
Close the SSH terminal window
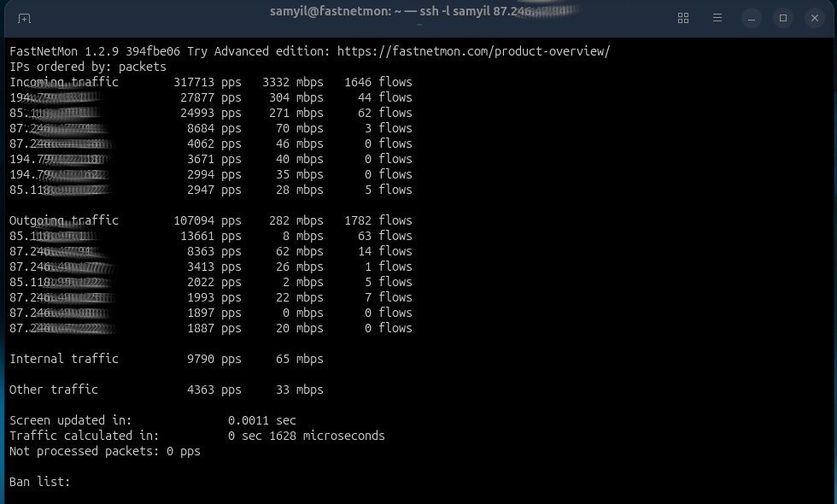point(815,18)
